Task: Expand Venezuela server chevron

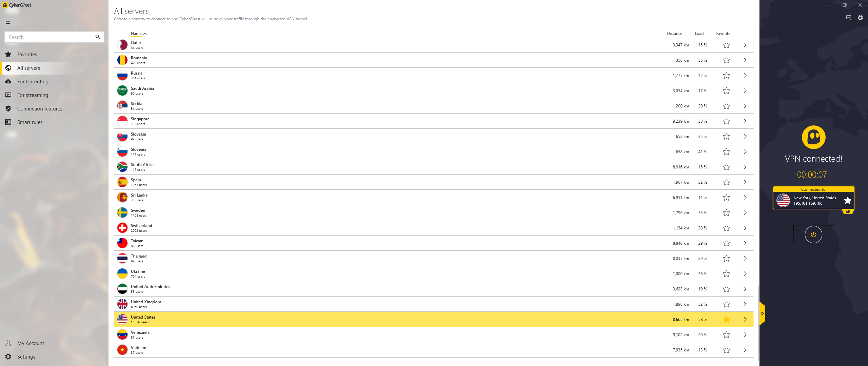Action: [x=745, y=334]
